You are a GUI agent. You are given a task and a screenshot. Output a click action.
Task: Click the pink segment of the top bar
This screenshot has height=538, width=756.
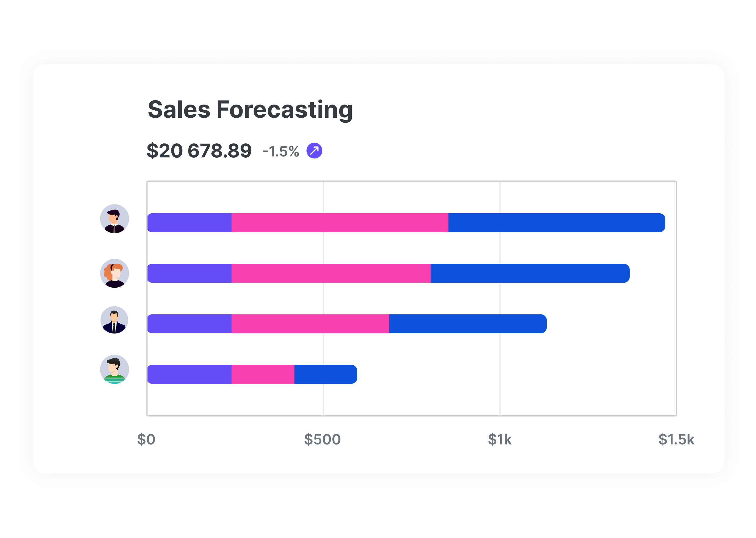click(340, 223)
